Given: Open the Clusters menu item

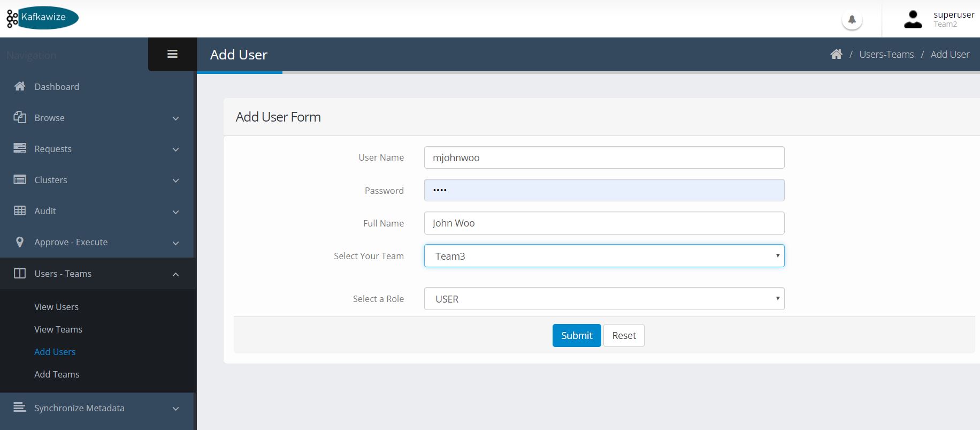Looking at the screenshot, I should [x=51, y=180].
